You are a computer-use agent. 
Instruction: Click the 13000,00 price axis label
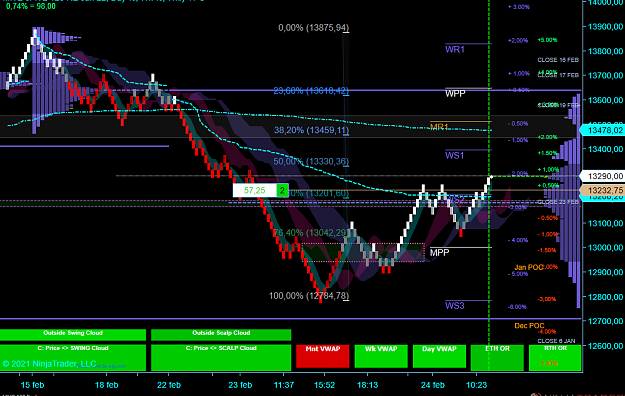point(605,248)
